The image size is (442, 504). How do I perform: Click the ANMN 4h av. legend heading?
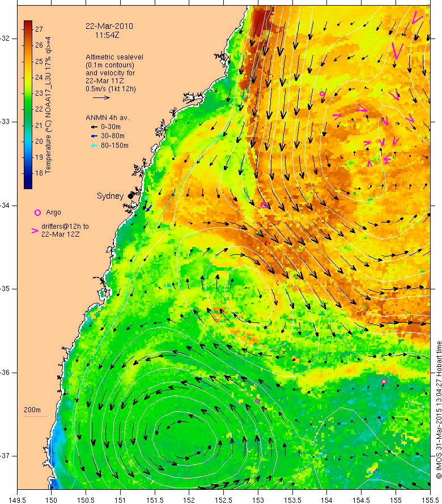[x=107, y=118]
